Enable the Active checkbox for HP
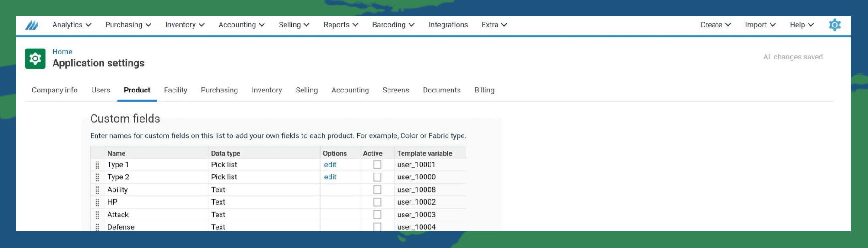The height and width of the screenshot is (248, 868). point(377,202)
